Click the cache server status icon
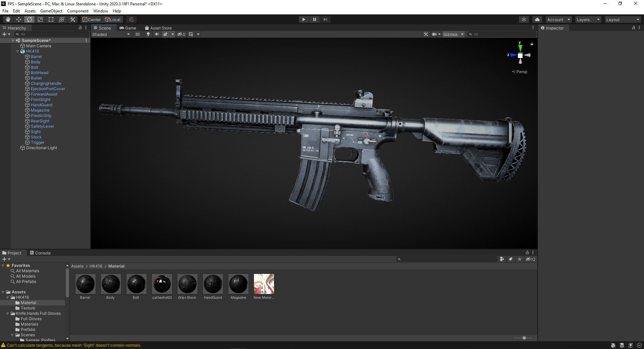 point(622,345)
